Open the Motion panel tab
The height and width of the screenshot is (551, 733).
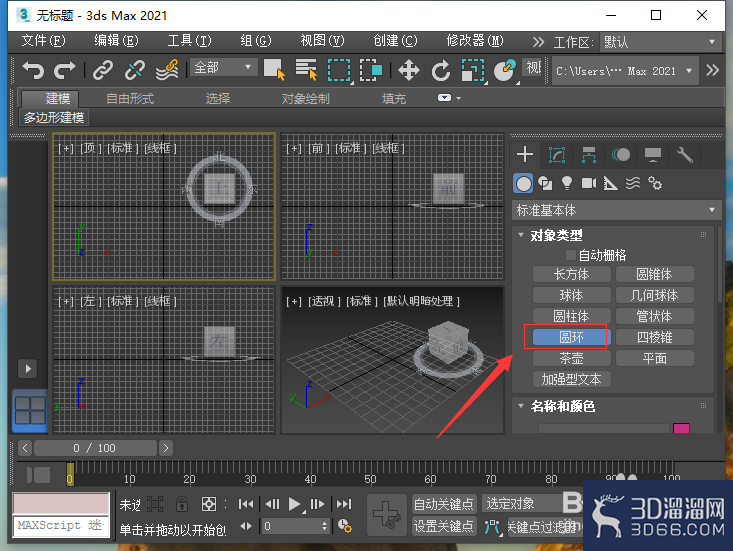(620, 155)
